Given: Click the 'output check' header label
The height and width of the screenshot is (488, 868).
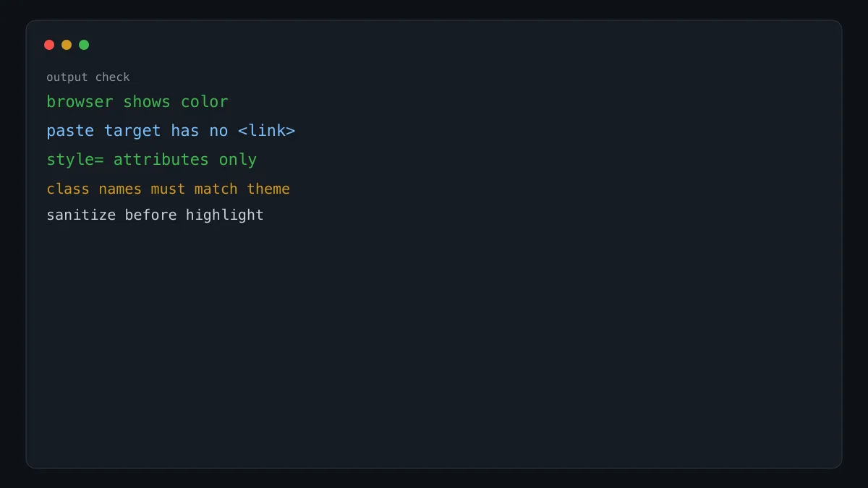Looking at the screenshot, I should tap(88, 77).
